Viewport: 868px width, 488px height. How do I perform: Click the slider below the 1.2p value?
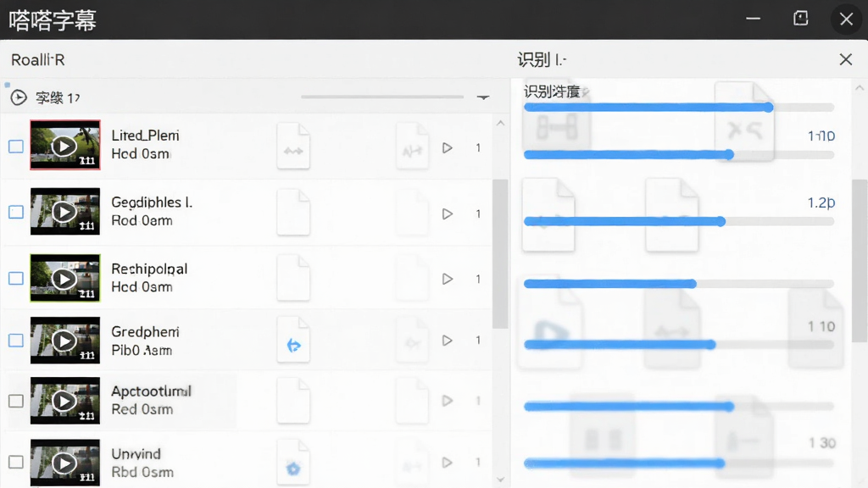pyautogui.click(x=679, y=222)
